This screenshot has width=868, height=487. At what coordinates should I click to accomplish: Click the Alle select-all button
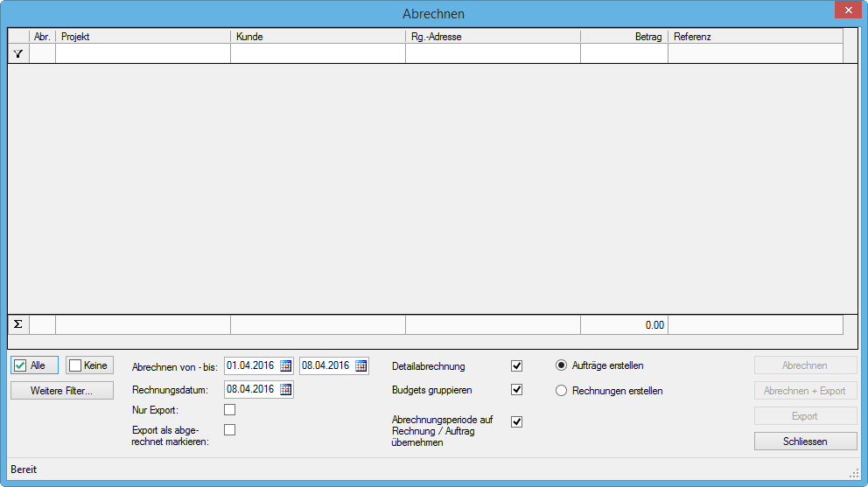click(34, 365)
